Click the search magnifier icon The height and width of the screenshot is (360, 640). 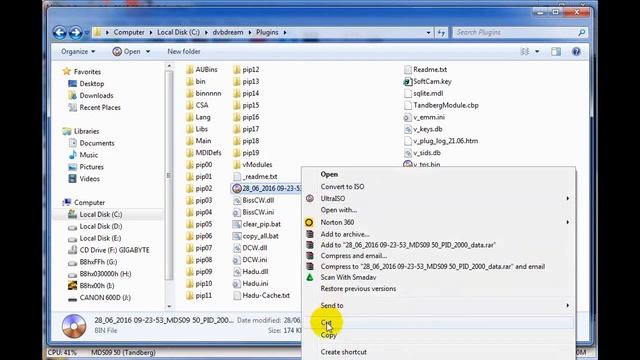point(581,32)
